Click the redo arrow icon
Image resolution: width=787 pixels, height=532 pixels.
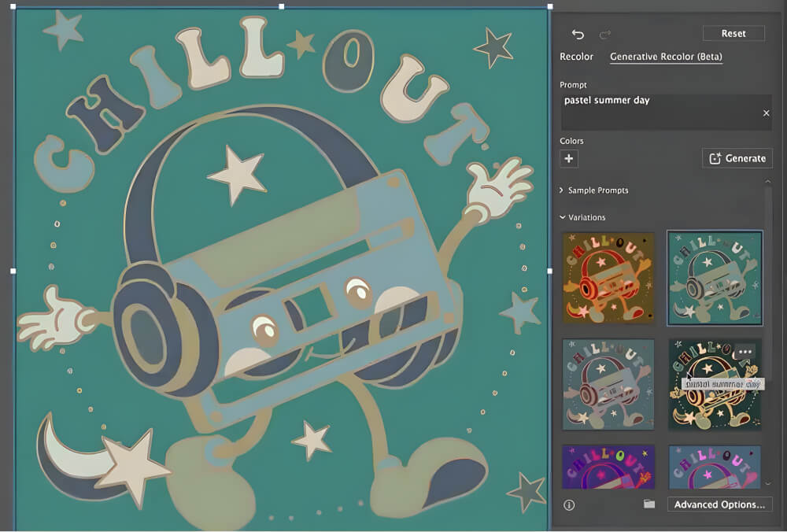point(604,34)
